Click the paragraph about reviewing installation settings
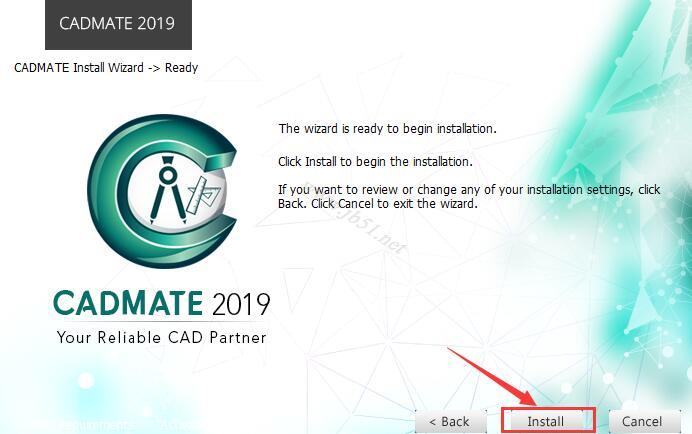The image size is (692, 434). tap(469, 196)
